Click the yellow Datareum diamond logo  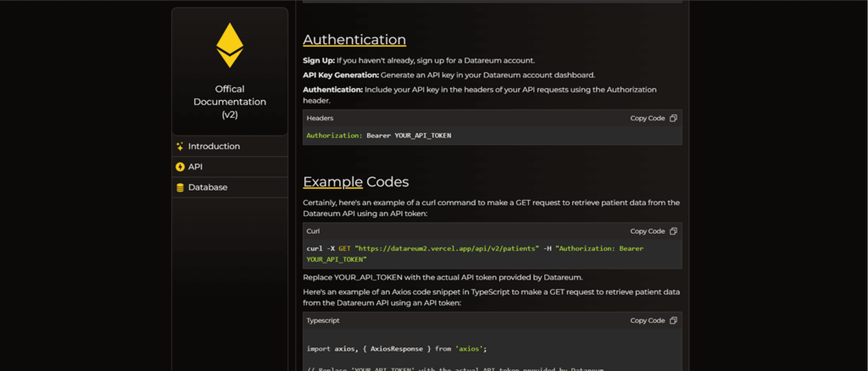point(229,45)
